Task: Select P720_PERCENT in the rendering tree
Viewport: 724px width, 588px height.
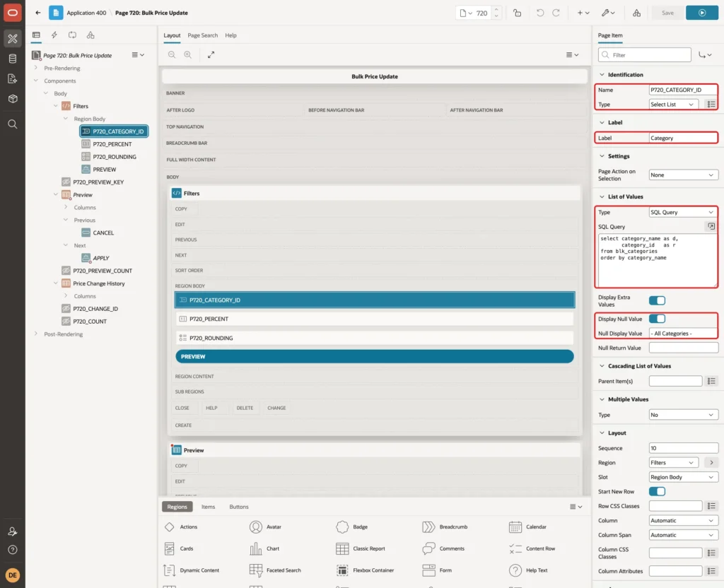Action: pos(112,144)
